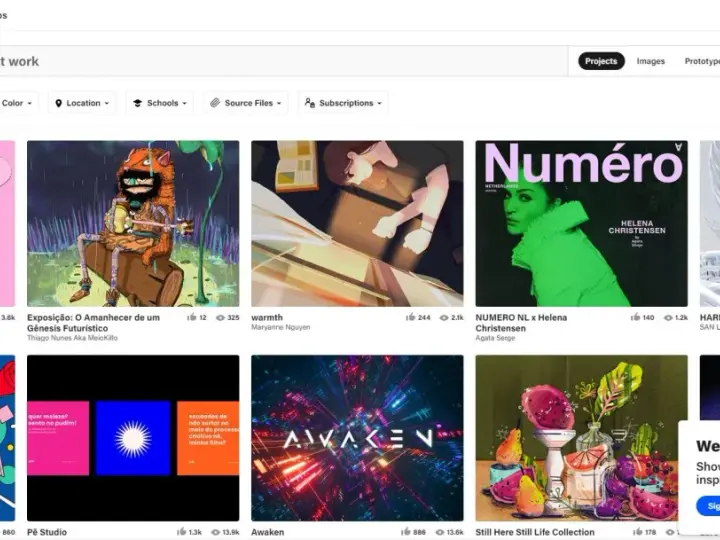Click the Pé Studio title link

tap(47, 532)
